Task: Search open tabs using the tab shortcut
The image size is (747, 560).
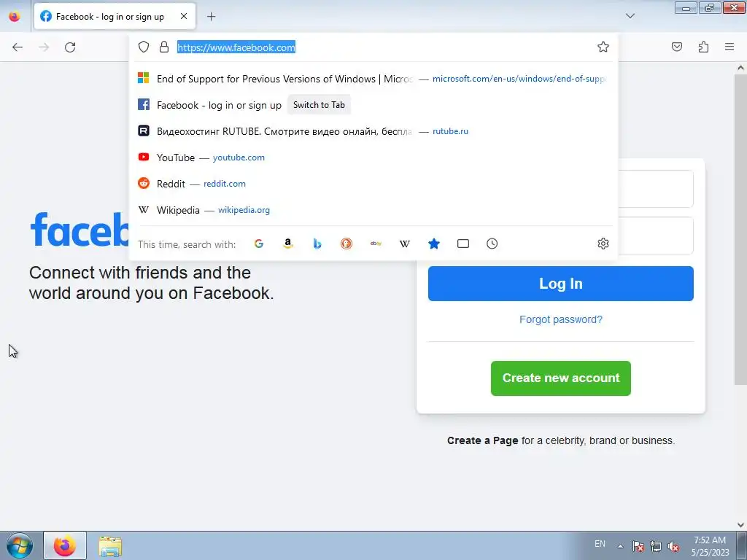Action: (x=463, y=244)
